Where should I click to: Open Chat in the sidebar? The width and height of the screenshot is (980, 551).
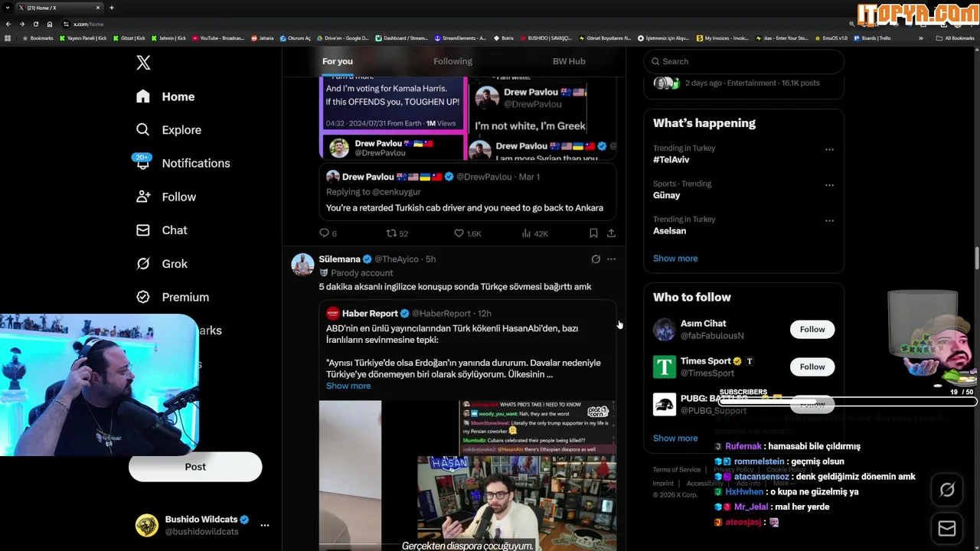pos(162,230)
